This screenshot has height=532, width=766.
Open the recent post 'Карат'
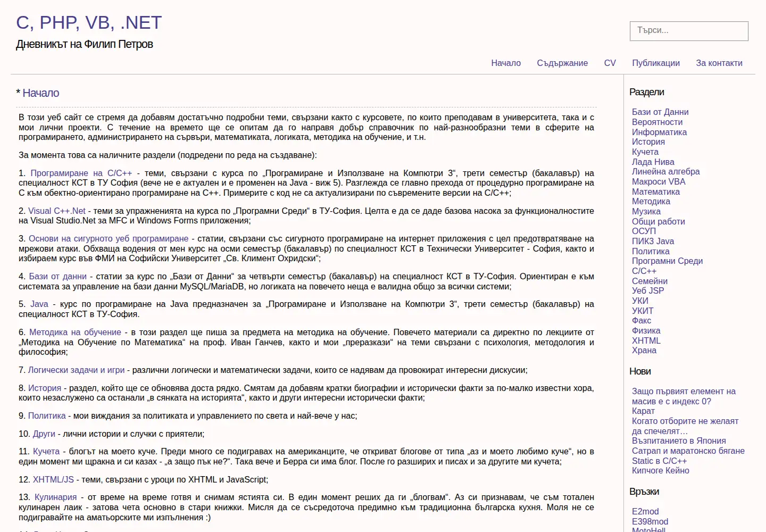tap(643, 411)
